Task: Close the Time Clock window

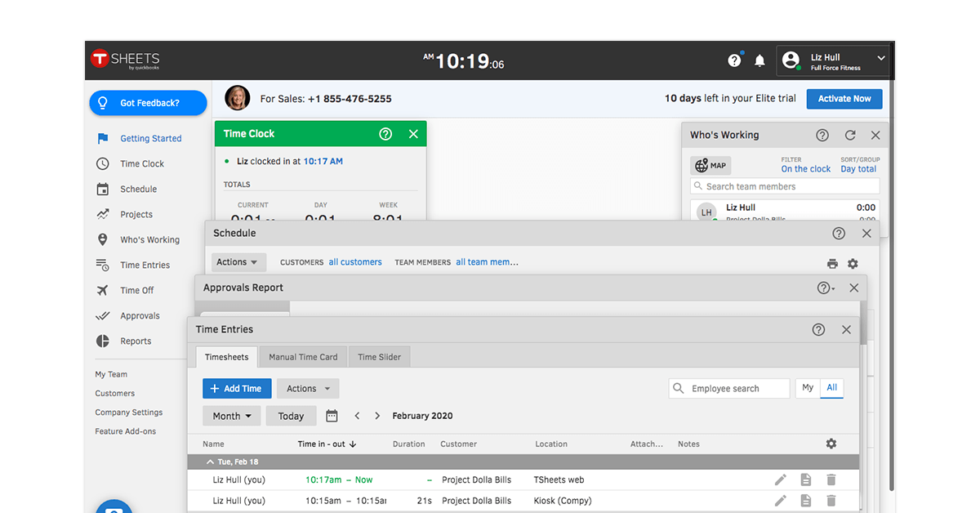Action: click(x=413, y=134)
